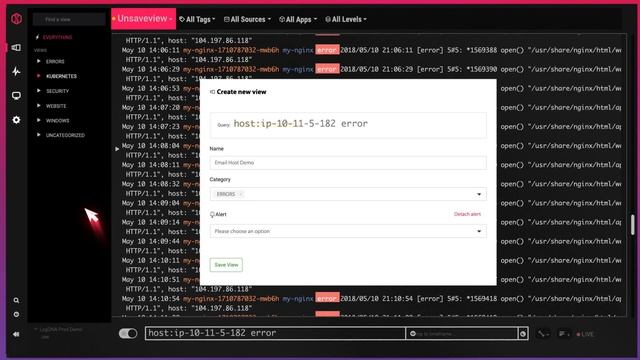The width and height of the screenshot is (640, 360).
Task: Click the 14:06:29 log line error tag
Action: 327,69
